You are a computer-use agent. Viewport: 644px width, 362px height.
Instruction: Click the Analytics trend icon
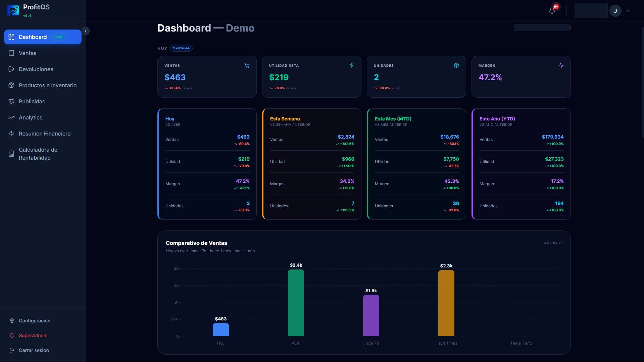click(x=11, y=117)
